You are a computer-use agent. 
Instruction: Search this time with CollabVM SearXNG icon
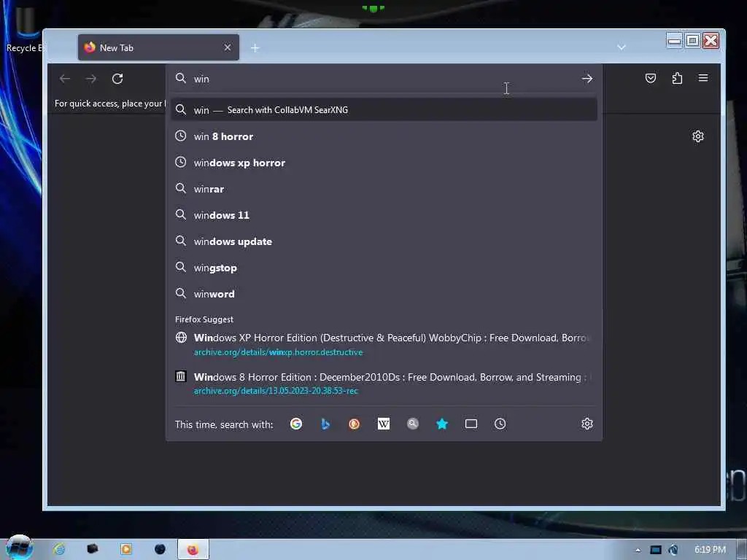click(x=413, y=424)
